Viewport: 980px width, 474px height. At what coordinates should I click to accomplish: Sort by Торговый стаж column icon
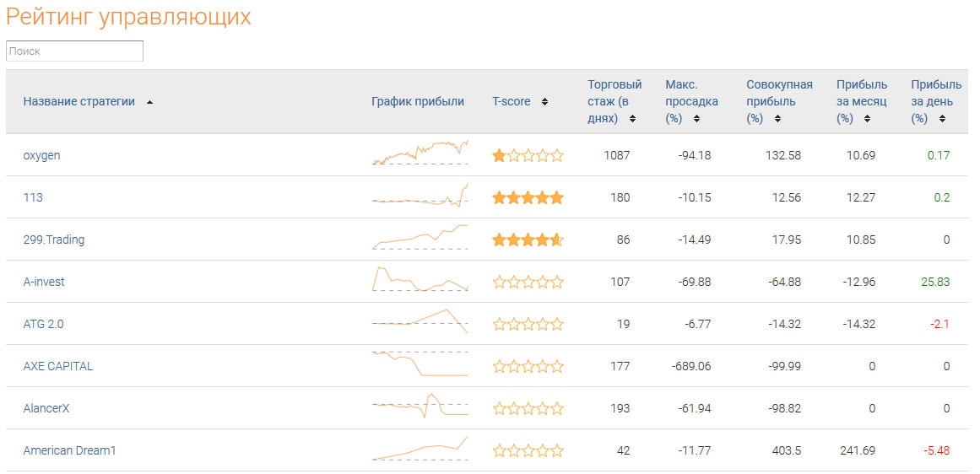pyautogui.click(x=632, y=119)
